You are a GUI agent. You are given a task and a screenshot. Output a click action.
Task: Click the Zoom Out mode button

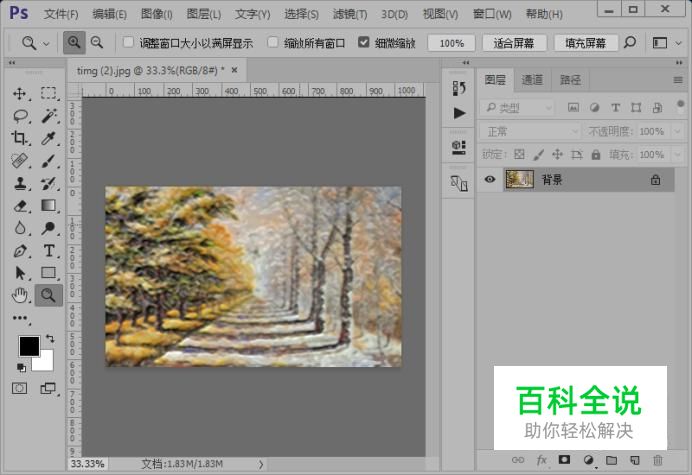97,42
